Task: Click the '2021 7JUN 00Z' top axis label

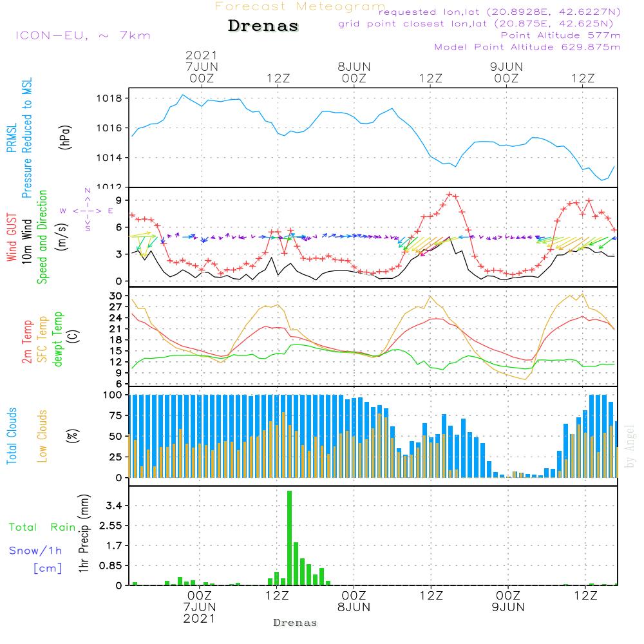Action: (201, 66)
